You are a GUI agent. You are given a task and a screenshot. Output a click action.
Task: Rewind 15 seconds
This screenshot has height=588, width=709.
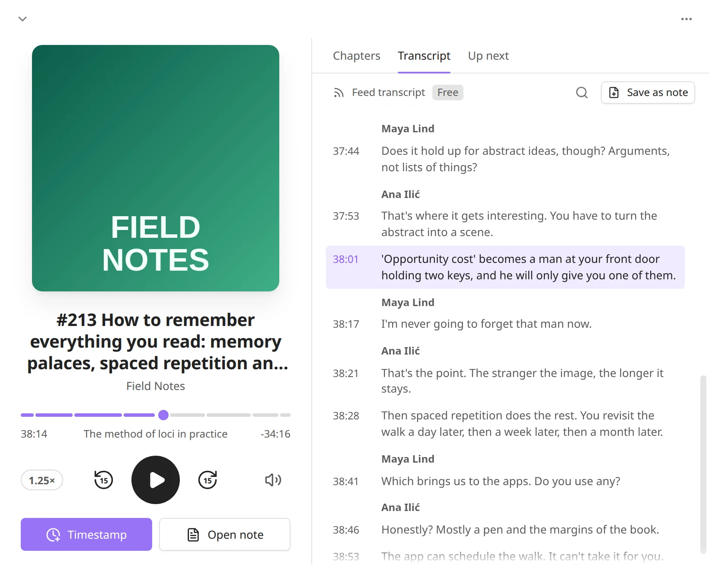point(104,480)
